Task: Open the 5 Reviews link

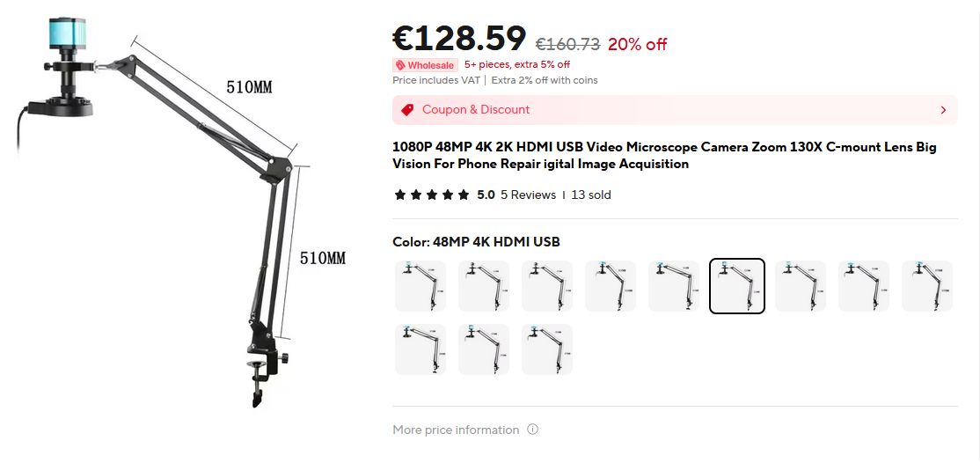Action: (528, 195)
